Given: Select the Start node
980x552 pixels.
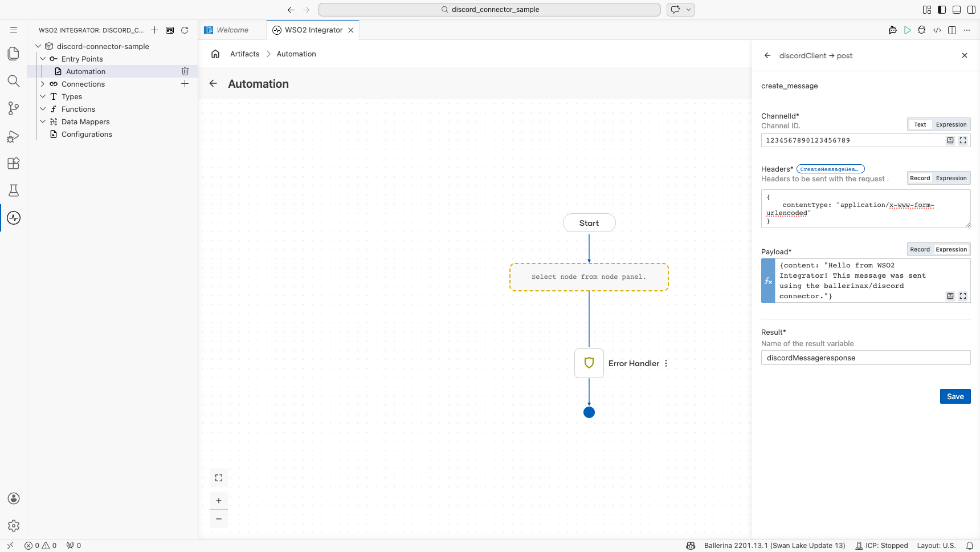Looking at the screenshot, I should click(x=589, y=223).
